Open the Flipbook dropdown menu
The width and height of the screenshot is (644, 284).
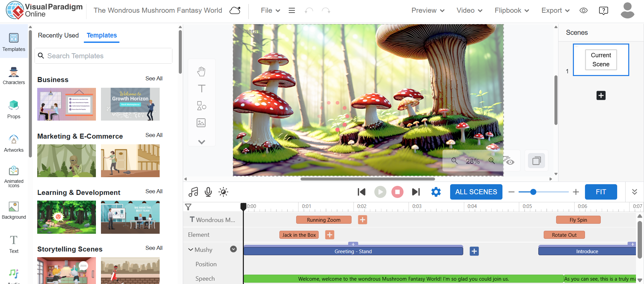512,10
